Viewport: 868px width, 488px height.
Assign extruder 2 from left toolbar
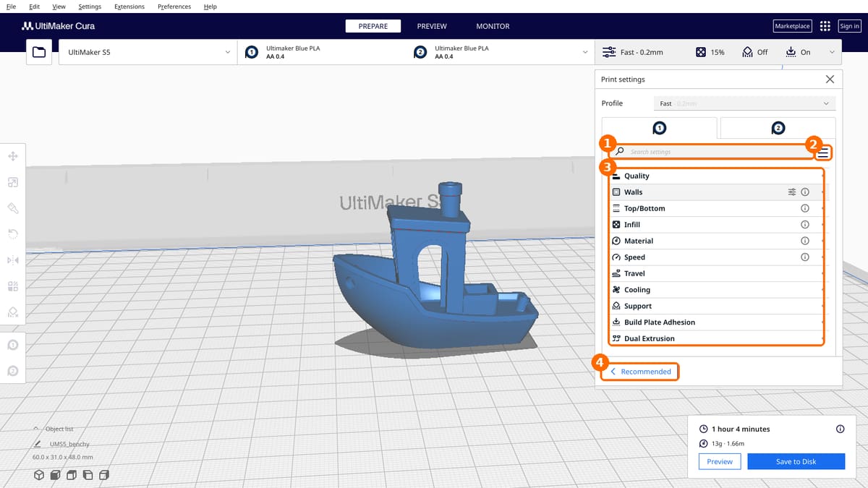point(13,371)
